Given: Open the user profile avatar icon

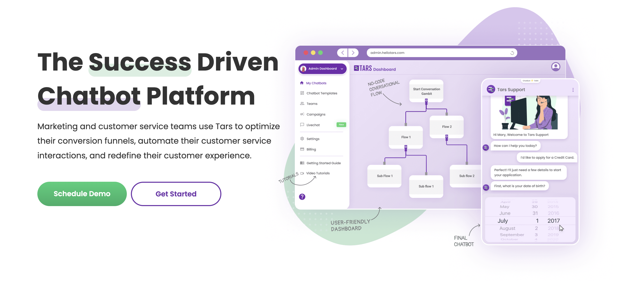Looking at the screenshot, I should tap(556, 67).
